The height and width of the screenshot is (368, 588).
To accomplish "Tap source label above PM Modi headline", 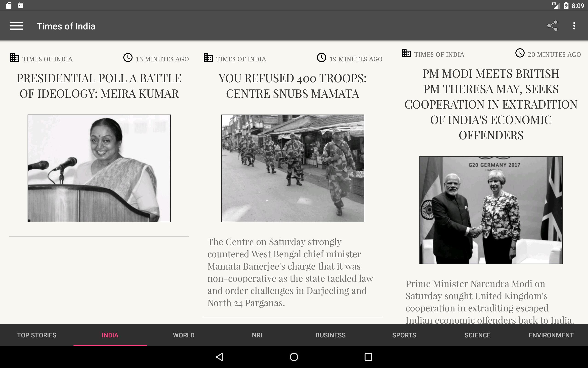I will tap(439, 54).
